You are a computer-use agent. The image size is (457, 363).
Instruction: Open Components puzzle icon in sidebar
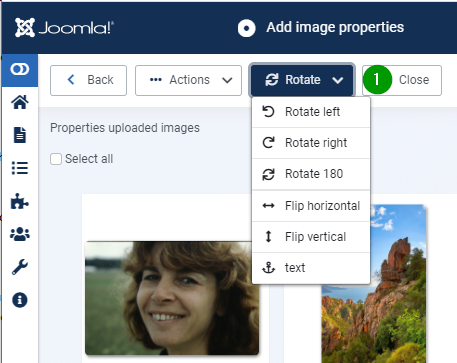[x=20, y=201]
